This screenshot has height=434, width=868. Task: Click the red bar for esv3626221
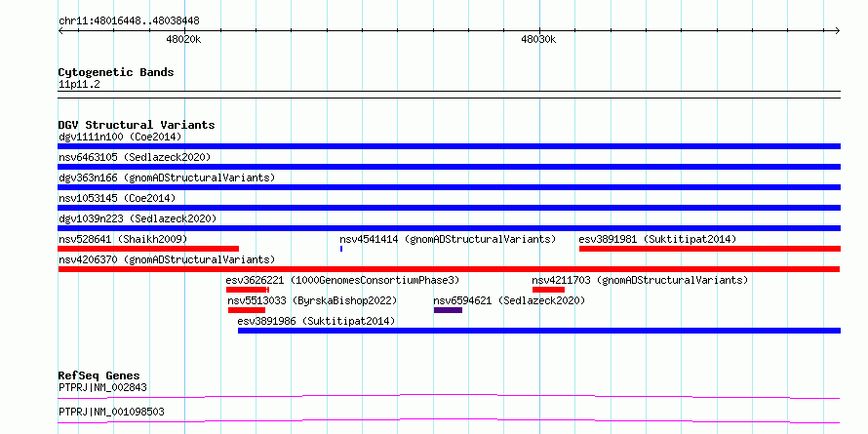pos(248,290)
